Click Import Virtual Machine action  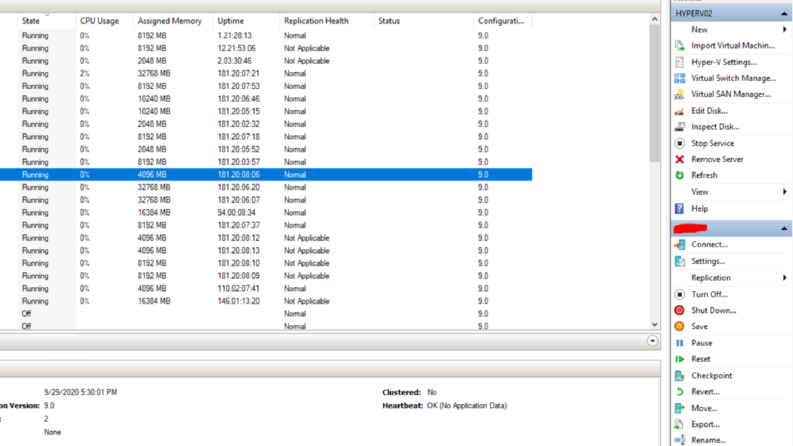pos(733,46)
